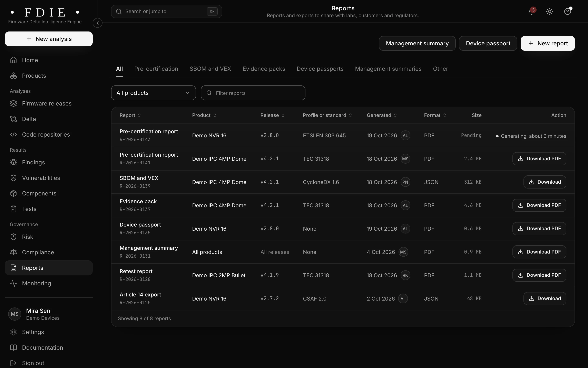The image size is (588, 368).
Task: Click the New report button
Action: click(x=548, y=43)
